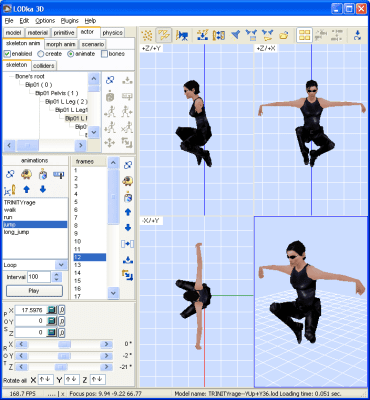Click the frames list scroll down arrow
Screen dimensions: 370x400
(113, 293)
